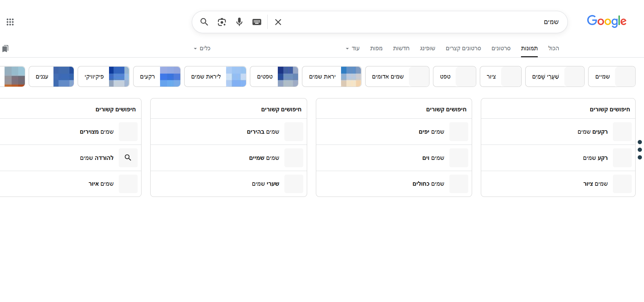This screenshot has height=302, width=644.
Task: Open related search שמים כחולים
Action: point(394,184)
